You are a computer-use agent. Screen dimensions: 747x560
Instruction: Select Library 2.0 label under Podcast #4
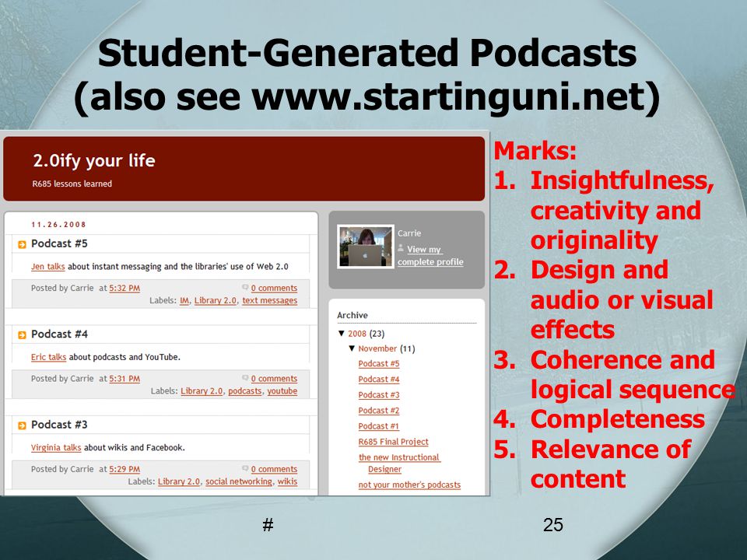[202, 391]
